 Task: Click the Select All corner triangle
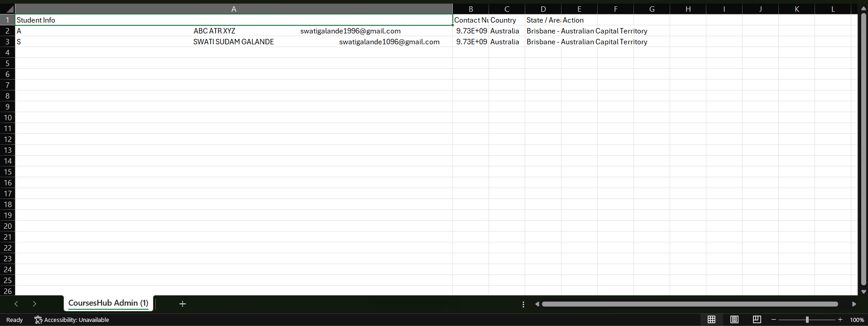[x=8, y=9]
